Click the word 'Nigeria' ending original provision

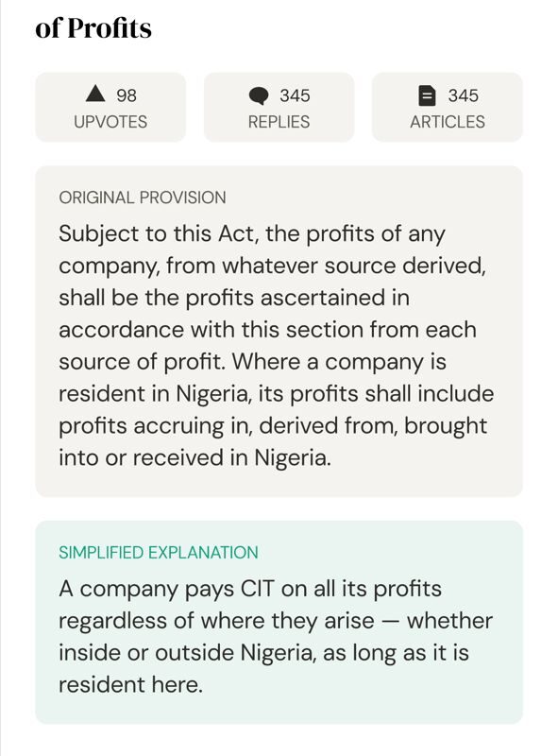point(293,457)
